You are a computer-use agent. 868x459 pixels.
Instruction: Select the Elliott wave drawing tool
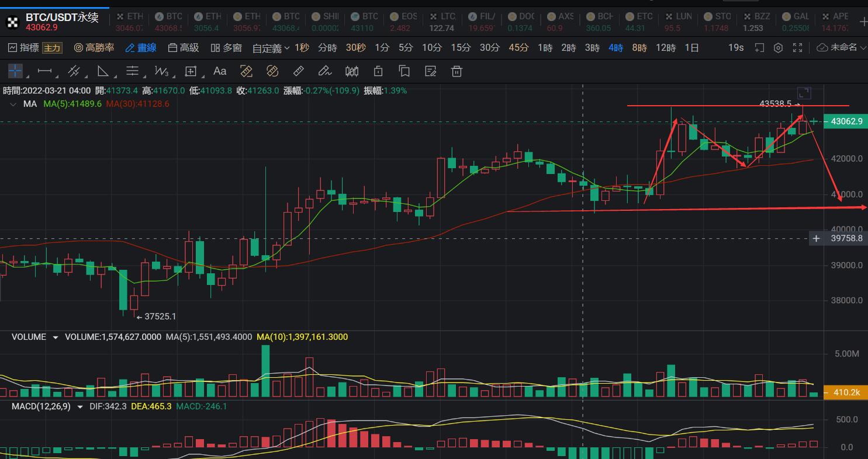(x=161, y=71)
